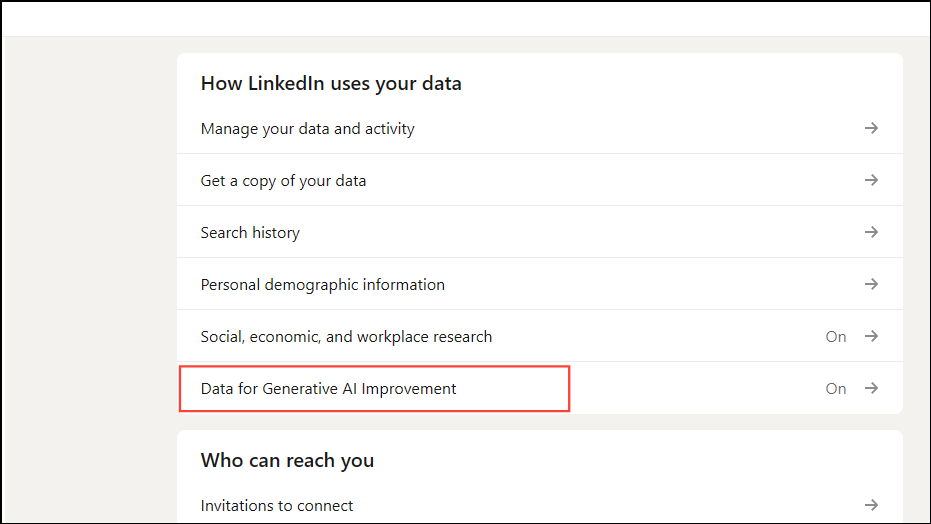Open Invitations to connect setting

pyautogui.click(x=277, y=506)
